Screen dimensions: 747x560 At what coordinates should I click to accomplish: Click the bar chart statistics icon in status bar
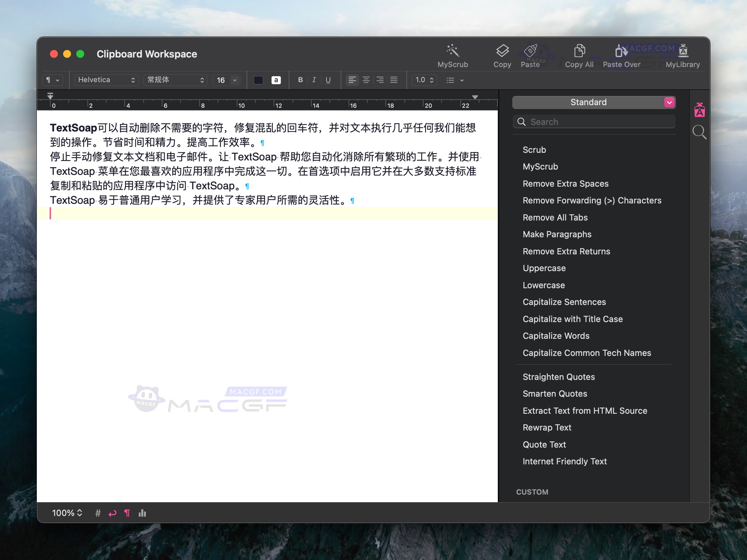142,513
